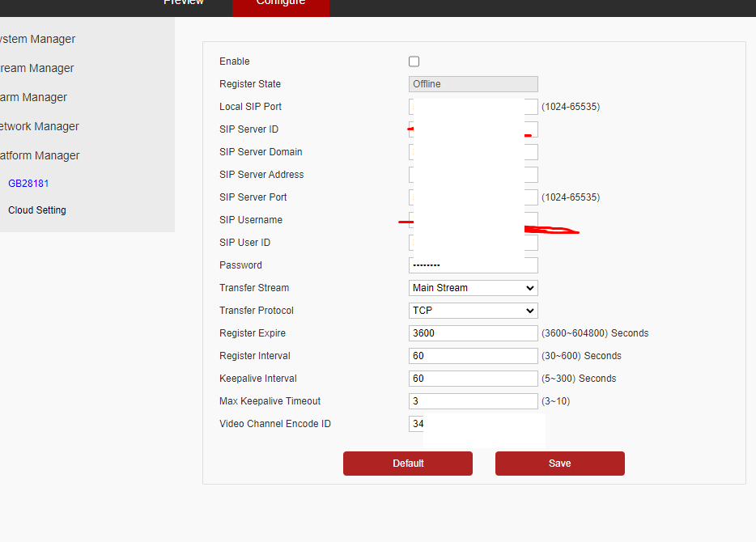Focus the Register Expire field
Screen dimensions: 756x542
(473, 333)
